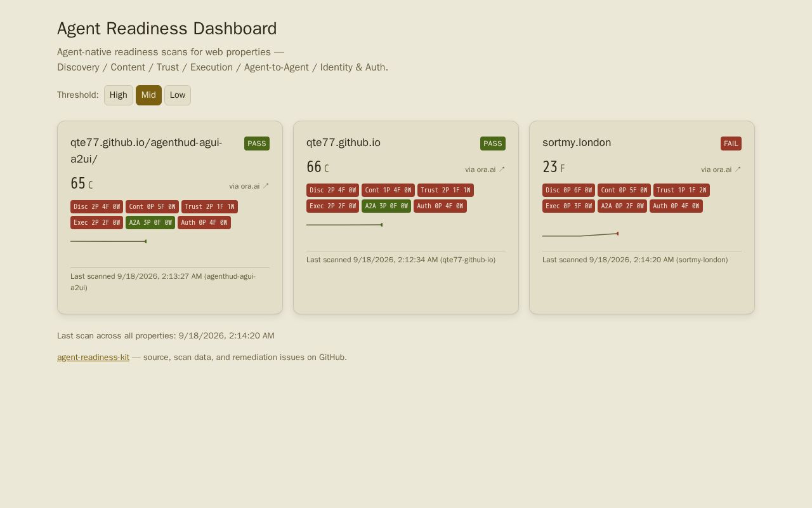Click Exec 2P 2F 0W chip on qte77.github.io card
Screen dimensions: 812x508
[332, 206]
